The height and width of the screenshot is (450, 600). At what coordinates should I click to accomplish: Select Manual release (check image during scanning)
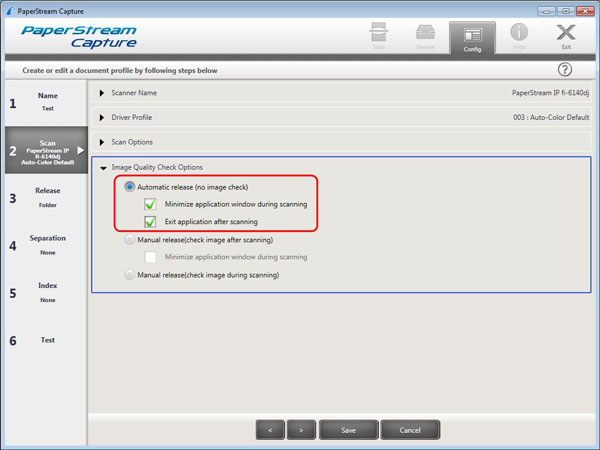(129, 275)
